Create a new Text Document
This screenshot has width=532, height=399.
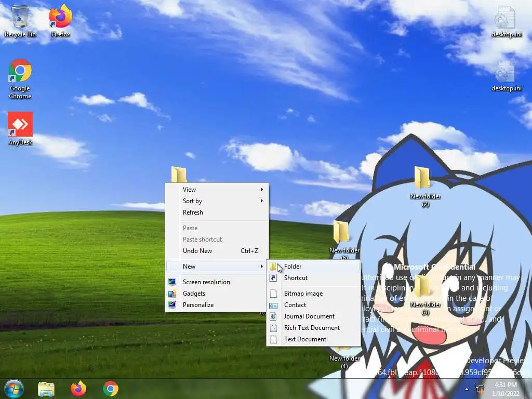[313, 339]
